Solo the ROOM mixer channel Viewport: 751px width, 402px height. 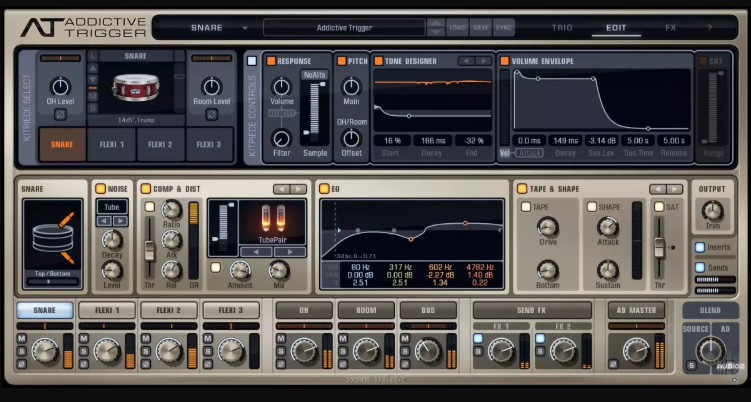pyautogui.click(x=343, y=351)
